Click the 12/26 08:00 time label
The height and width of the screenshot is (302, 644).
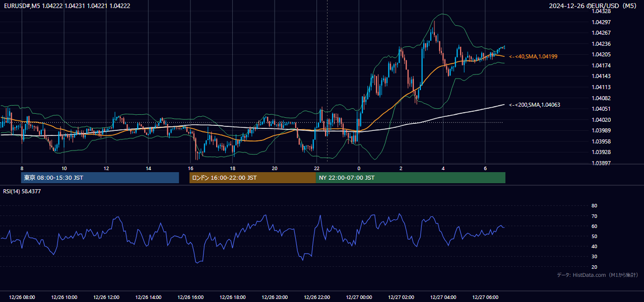pos(22,297)
